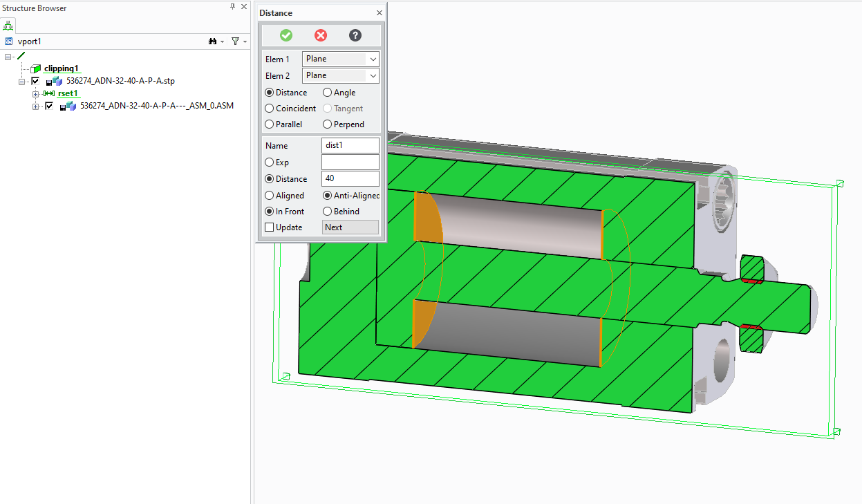862x504 pixels.
Task: Expand the rset1 tree node
Action: tap(35, 93)
